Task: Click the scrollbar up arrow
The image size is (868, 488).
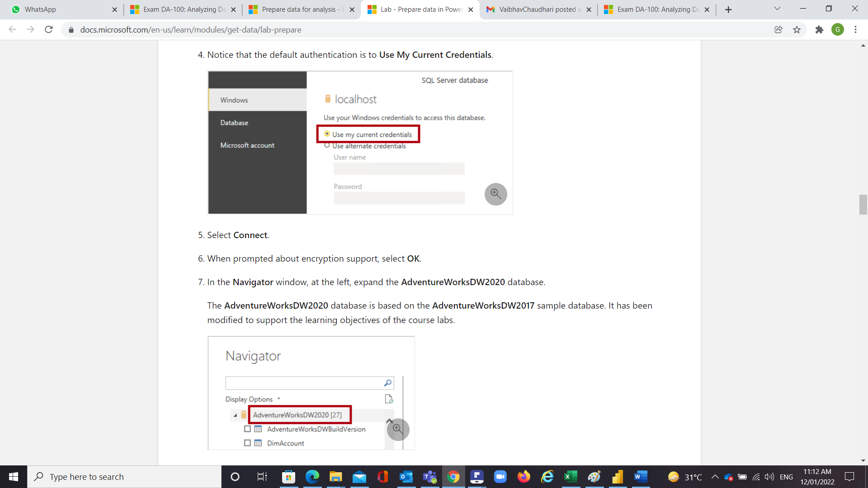Action: (863, 46)
